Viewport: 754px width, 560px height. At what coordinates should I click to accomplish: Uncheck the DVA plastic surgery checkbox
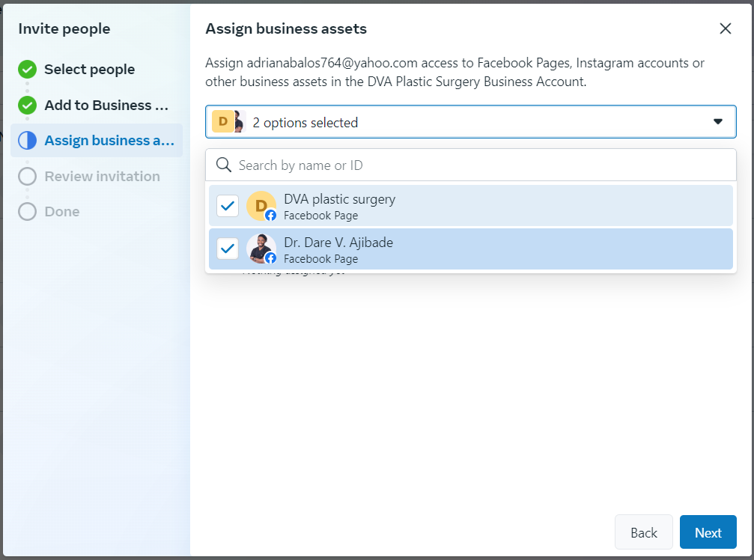click(228, 206)
